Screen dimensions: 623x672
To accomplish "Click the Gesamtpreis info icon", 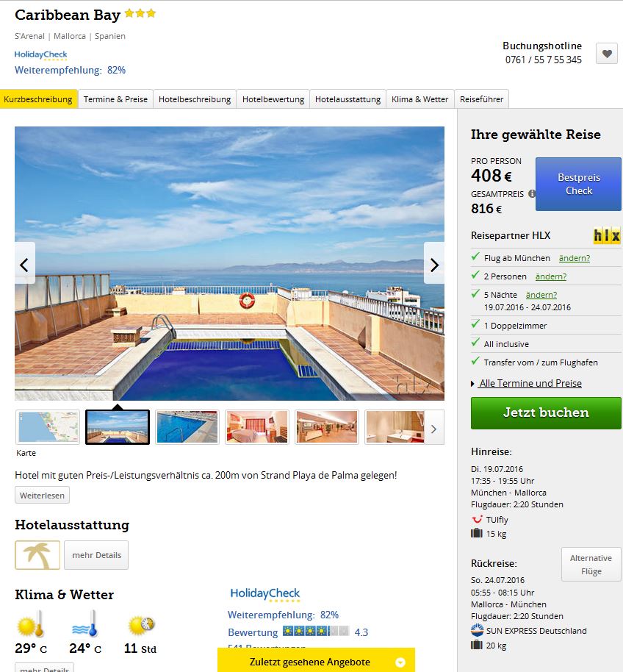I will point(531,193).
